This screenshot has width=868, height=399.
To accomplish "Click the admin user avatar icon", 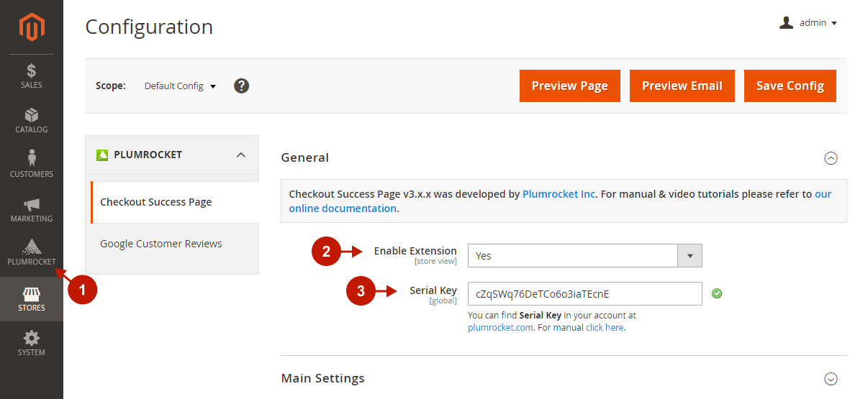I will (786, 23).
